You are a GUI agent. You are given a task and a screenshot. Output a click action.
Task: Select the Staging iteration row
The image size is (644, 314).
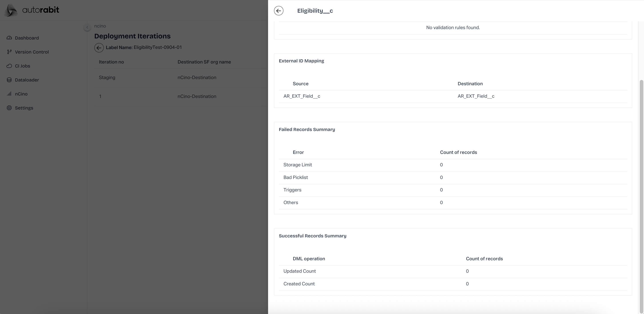(107, 78)
